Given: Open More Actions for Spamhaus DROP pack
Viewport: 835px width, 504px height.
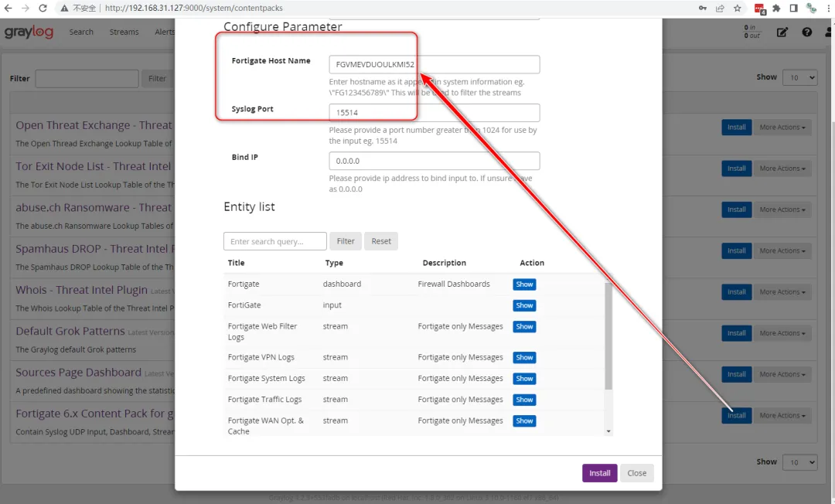Looking at the screenshot, I should click(782, 250).
